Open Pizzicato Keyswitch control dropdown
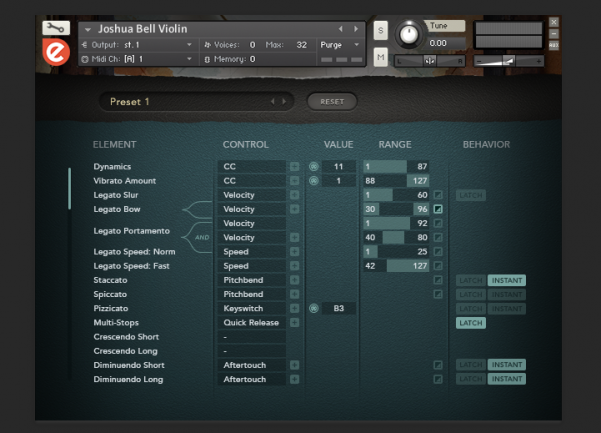601x433 pixels. 252,308
